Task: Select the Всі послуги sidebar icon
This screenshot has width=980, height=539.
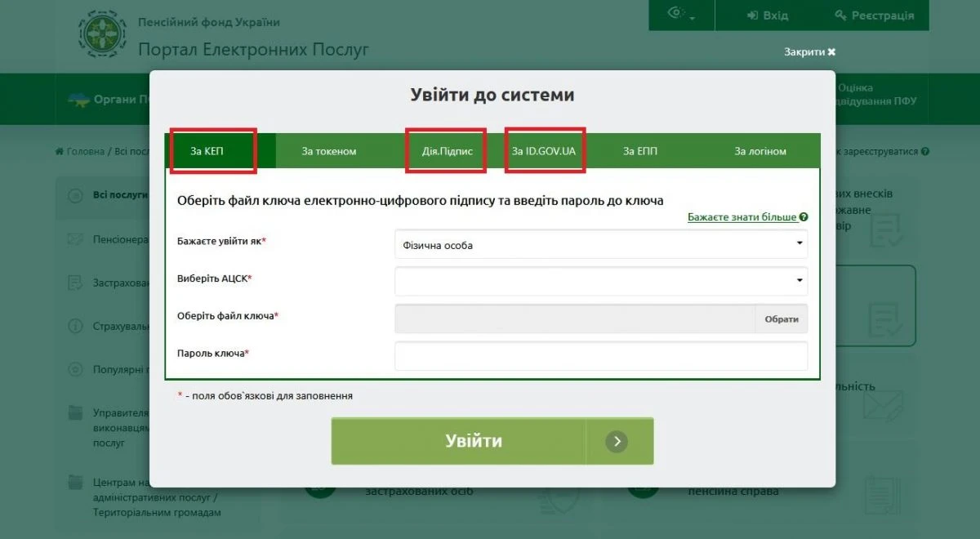Action: pyautogui.click(x=75, y=195)
